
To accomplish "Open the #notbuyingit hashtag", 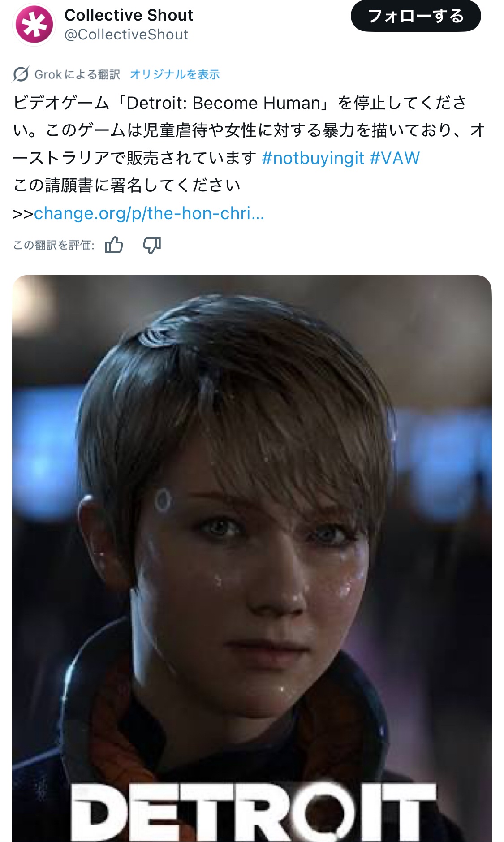I will pyautogui.click(x=313, y=158).
